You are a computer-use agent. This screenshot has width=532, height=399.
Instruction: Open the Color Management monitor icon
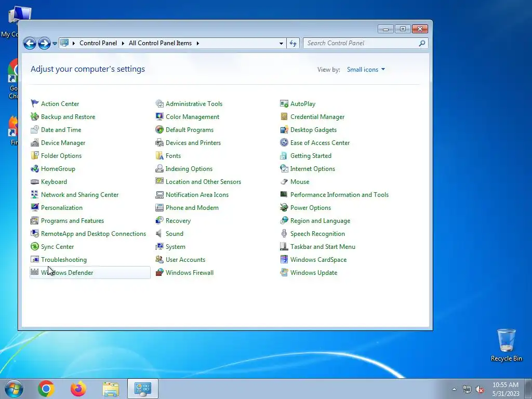tap(159, 116)
